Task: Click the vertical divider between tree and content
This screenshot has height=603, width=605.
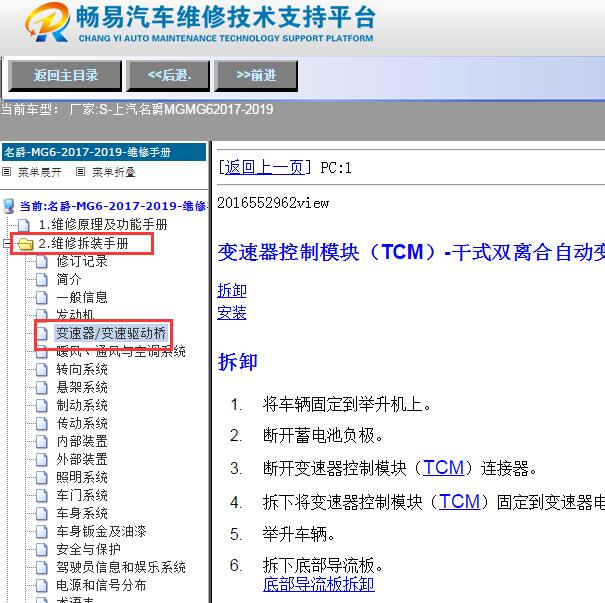Action: coord(210,372)
